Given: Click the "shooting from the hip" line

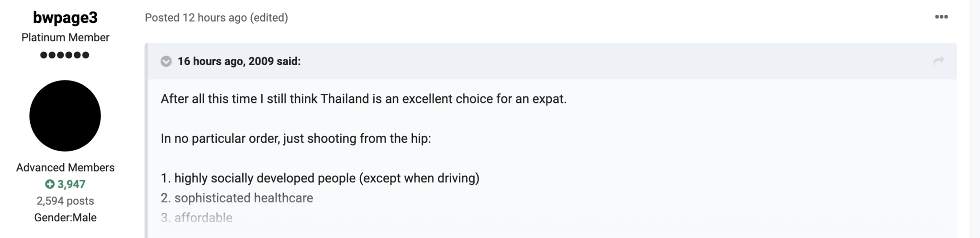Looking at the screenshot, I should coord(296,139).
